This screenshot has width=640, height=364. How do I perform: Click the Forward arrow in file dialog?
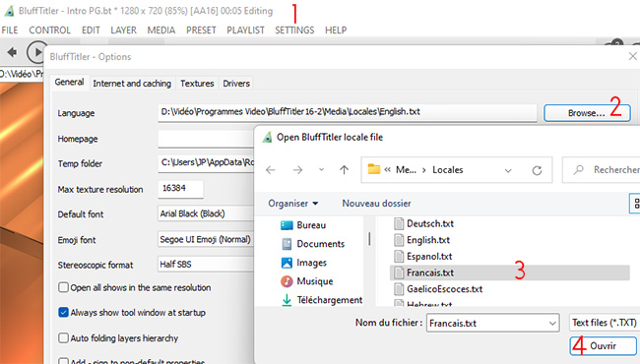[x=297, y=169]
